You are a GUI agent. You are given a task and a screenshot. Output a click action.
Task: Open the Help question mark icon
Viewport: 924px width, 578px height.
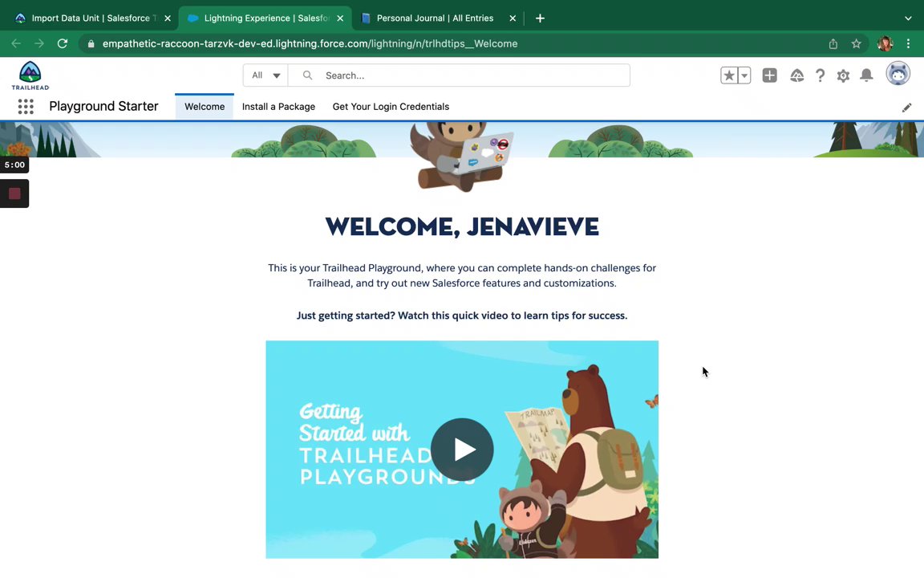[x=820, y=75]
